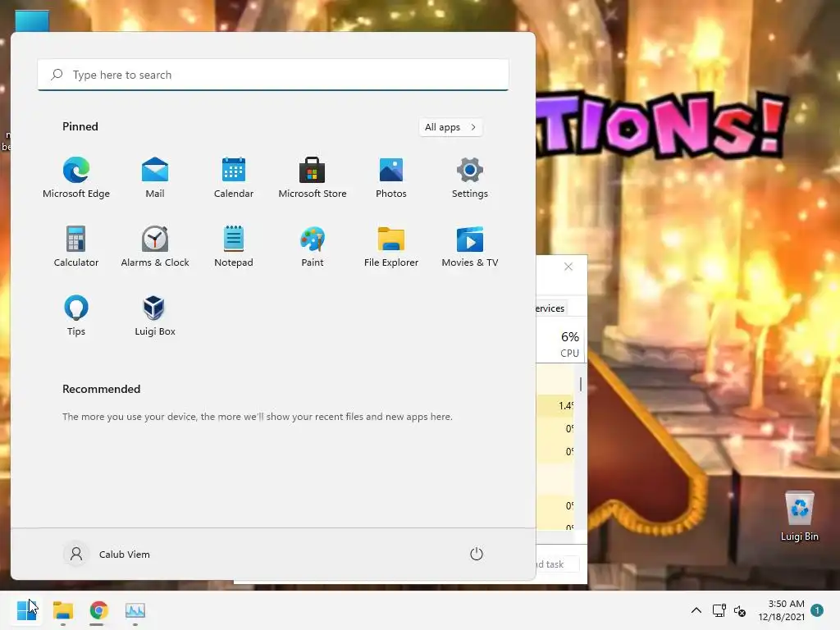Open Notepad
The image size is (840, 630).
coord(234,246)
